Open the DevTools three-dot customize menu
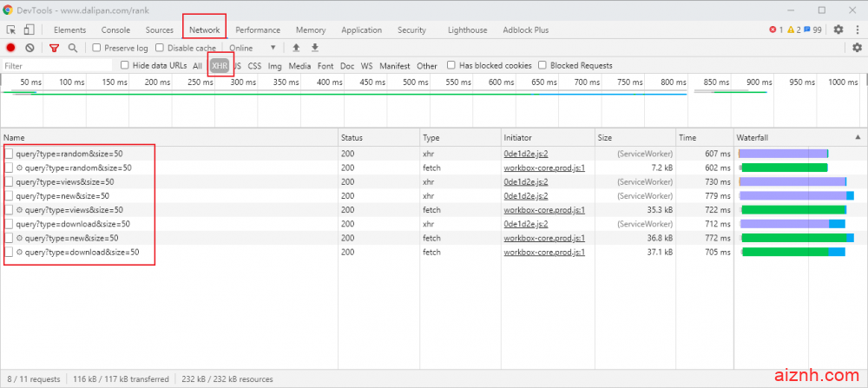The width and height of the screenshot is (868, 388). (x=857, y=30)
